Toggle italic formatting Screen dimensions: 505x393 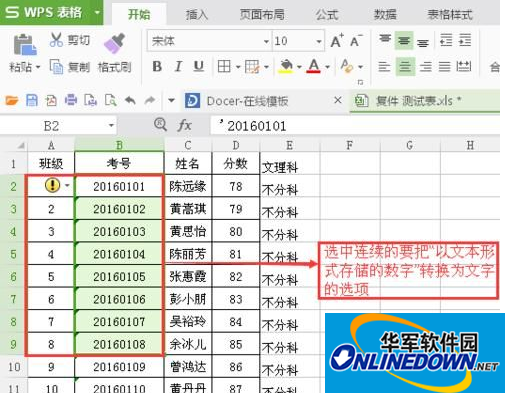coord(179,66)
